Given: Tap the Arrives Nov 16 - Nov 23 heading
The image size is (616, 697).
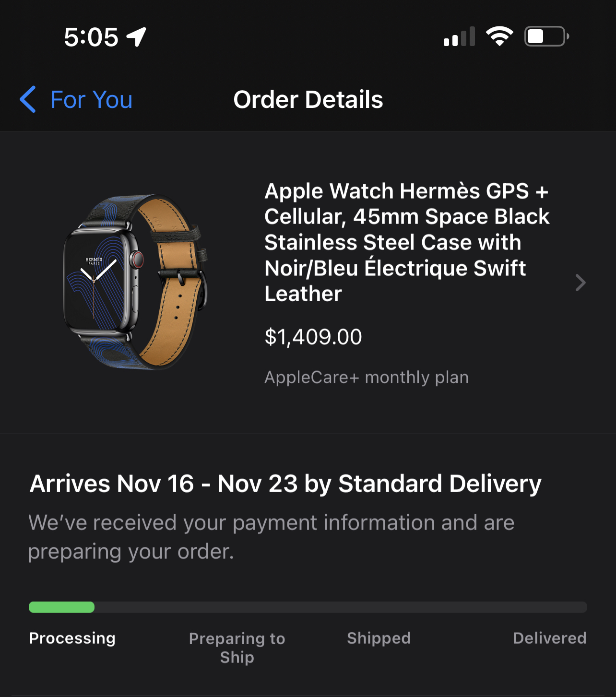Looking at the screenshot, I should click(285, 484).
